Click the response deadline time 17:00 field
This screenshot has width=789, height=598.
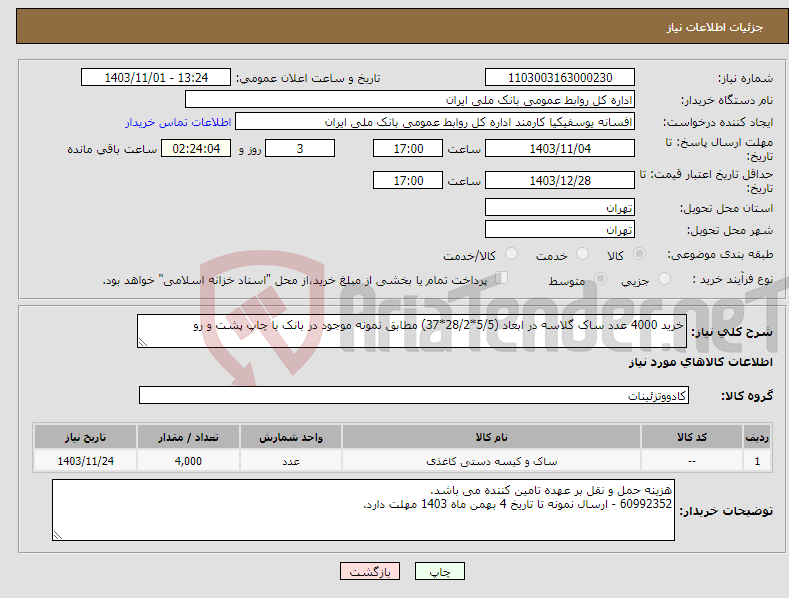pyautogui.click(x=408, y=148)
